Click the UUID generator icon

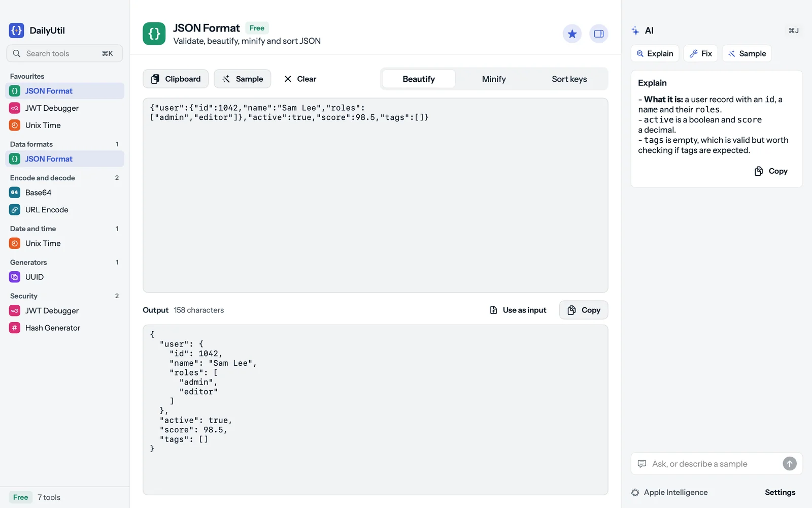click(15, 277)
